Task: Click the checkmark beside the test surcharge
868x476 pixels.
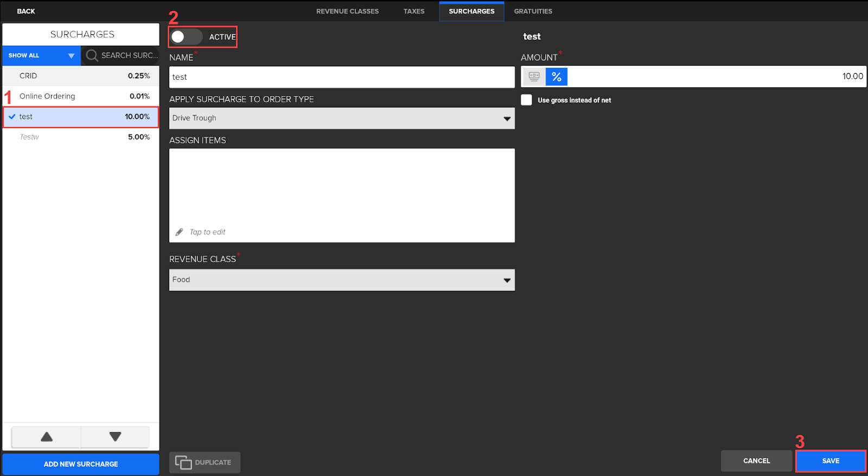Action: point(12,117)
